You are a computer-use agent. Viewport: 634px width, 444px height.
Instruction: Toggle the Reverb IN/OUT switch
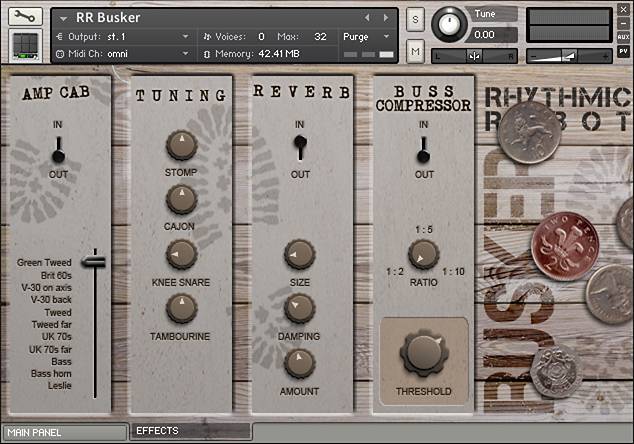300,148
